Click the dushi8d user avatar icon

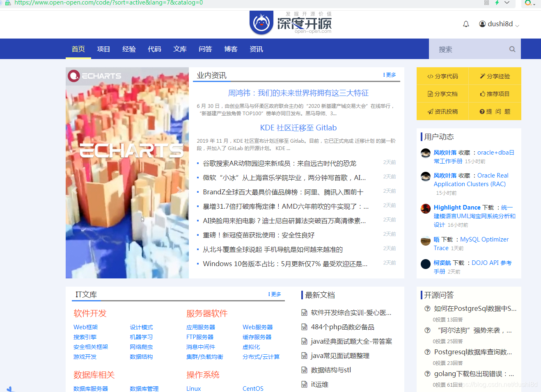click(482, 24)
